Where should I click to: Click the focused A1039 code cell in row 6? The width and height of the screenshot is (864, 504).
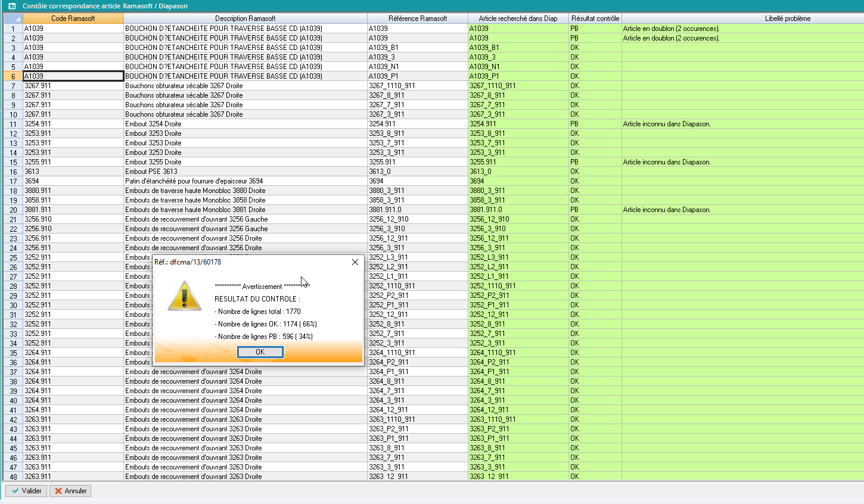tap(73, 76)
